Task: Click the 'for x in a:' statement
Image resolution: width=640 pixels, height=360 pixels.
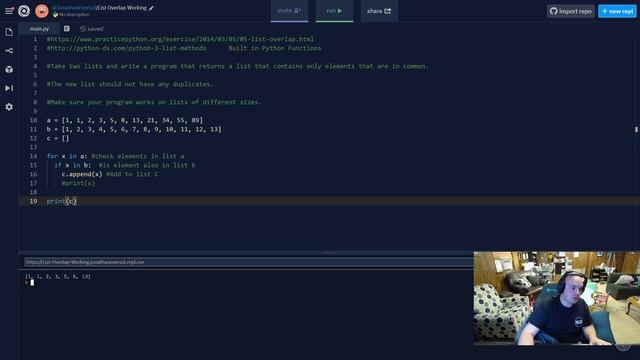Action: tap(67, 156)
